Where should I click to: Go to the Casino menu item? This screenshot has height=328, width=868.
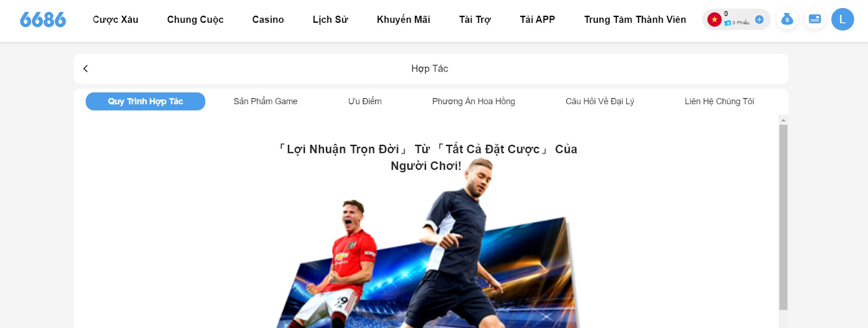(268, 20)
